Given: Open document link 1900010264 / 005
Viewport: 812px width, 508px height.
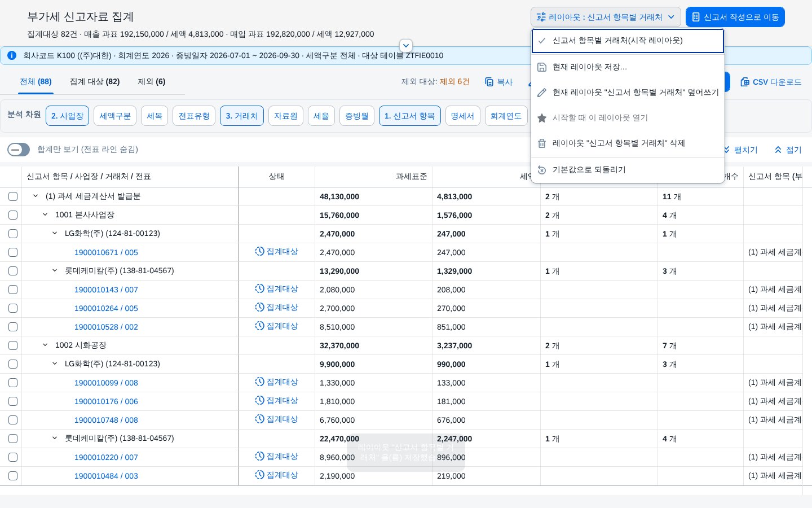Looking at the screenshot, I should (106, 308).
